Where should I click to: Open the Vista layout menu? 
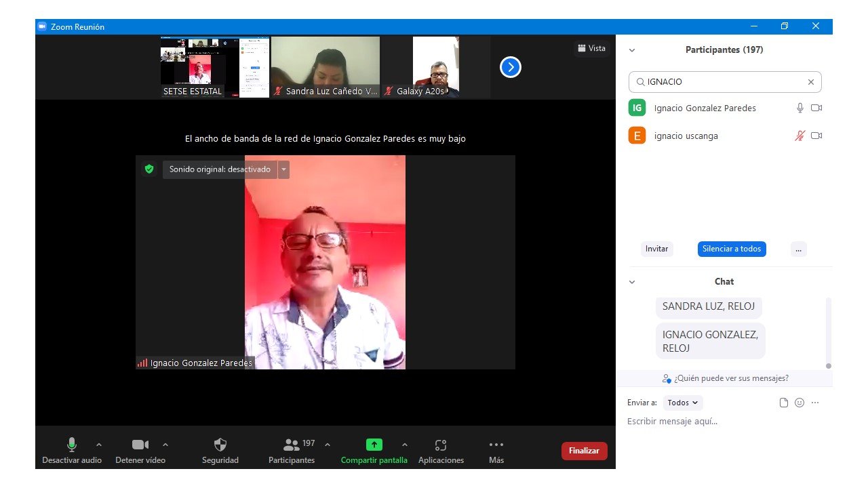click(x=591, y=48)
